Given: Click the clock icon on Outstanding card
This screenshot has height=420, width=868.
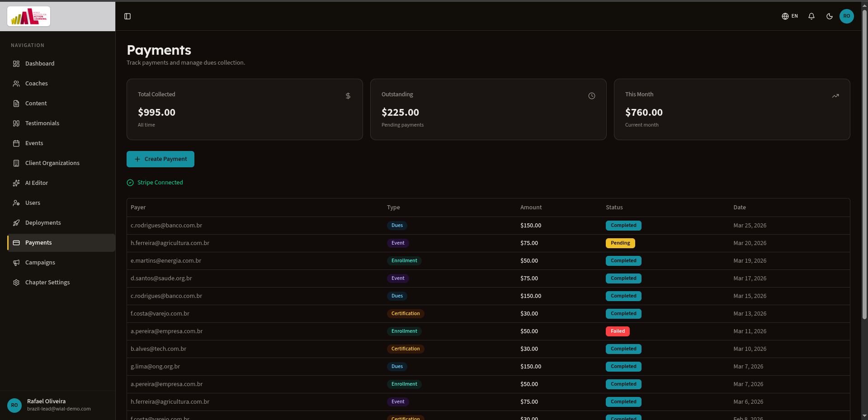Looking at the screenshot, I should 592,96.
